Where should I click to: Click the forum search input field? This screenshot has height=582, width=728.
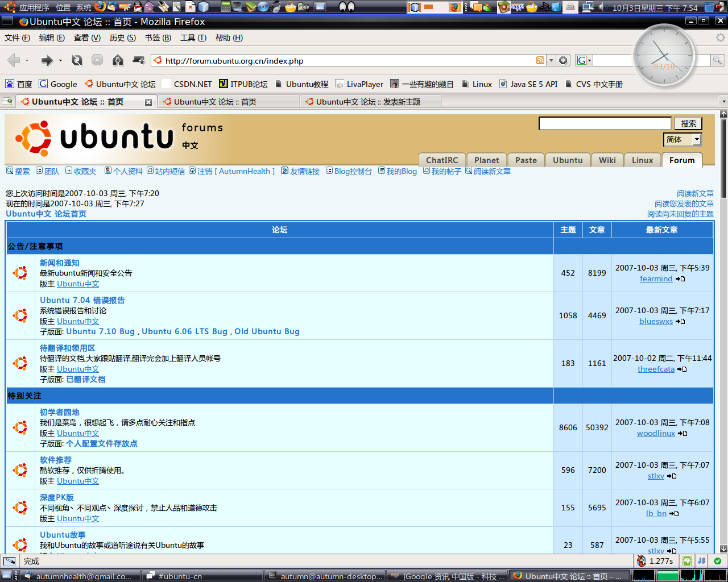(605, 123)
